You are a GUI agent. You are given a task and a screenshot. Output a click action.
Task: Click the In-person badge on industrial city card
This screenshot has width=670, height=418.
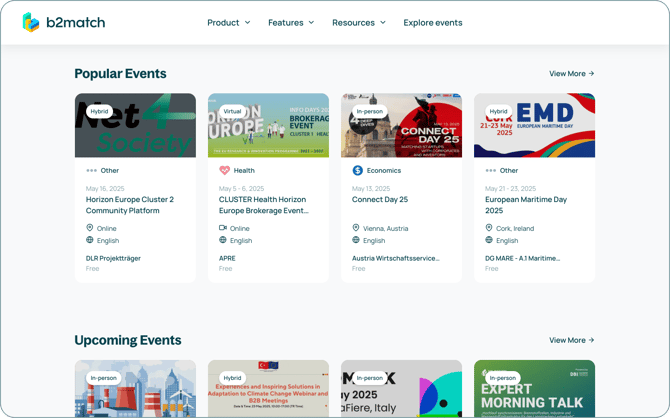coord(103,378)
